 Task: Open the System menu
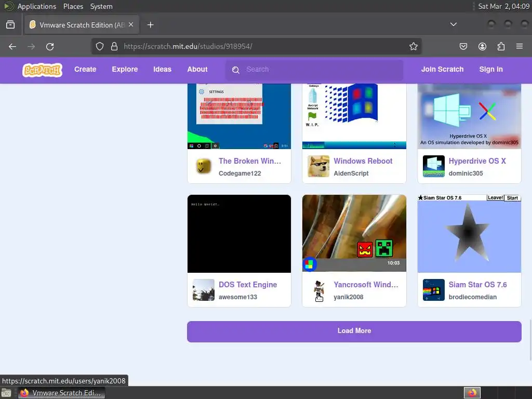(x=101, y=6)
